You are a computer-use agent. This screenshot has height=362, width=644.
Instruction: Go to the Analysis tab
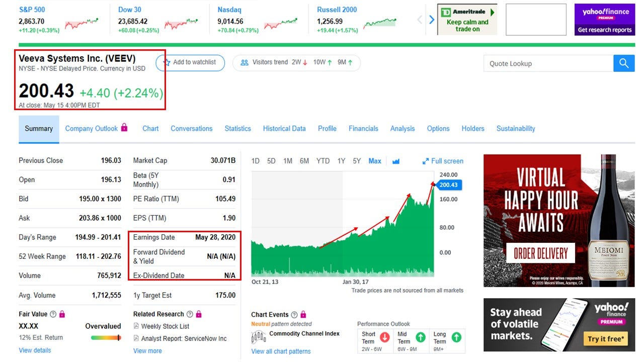403,129
